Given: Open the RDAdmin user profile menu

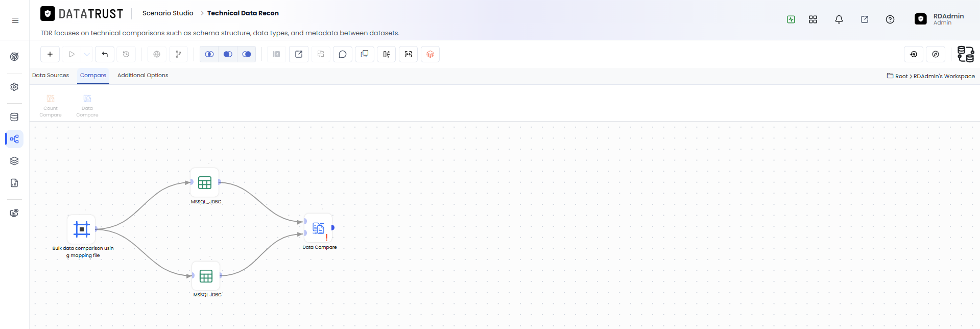Looking at the screenshot, I should coord(940,19).
